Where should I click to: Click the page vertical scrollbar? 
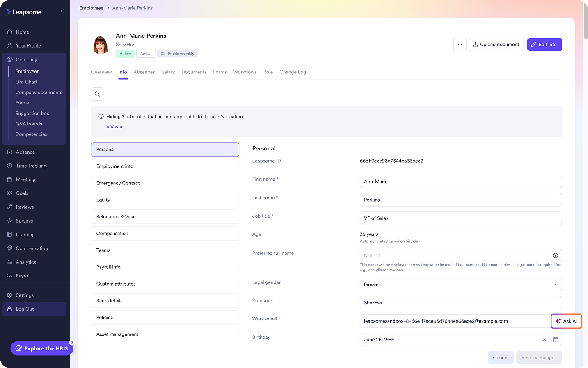tap(586, 21)
